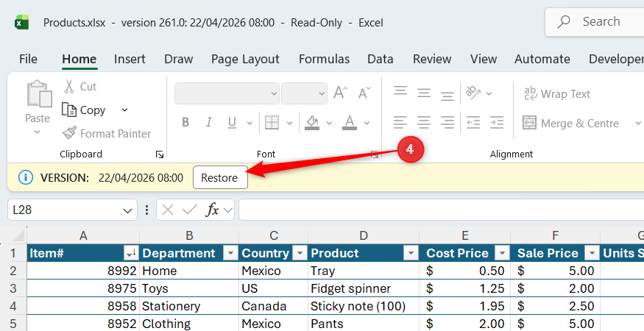Switch to the Page Layout tab
The height and width of the screenshot is (331, 644).
[x=245, y=59]
